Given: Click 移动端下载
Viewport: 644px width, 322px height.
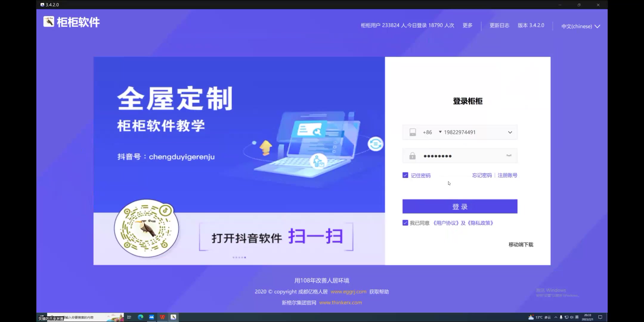Looking at the screenshot, I should coord(521,244).
